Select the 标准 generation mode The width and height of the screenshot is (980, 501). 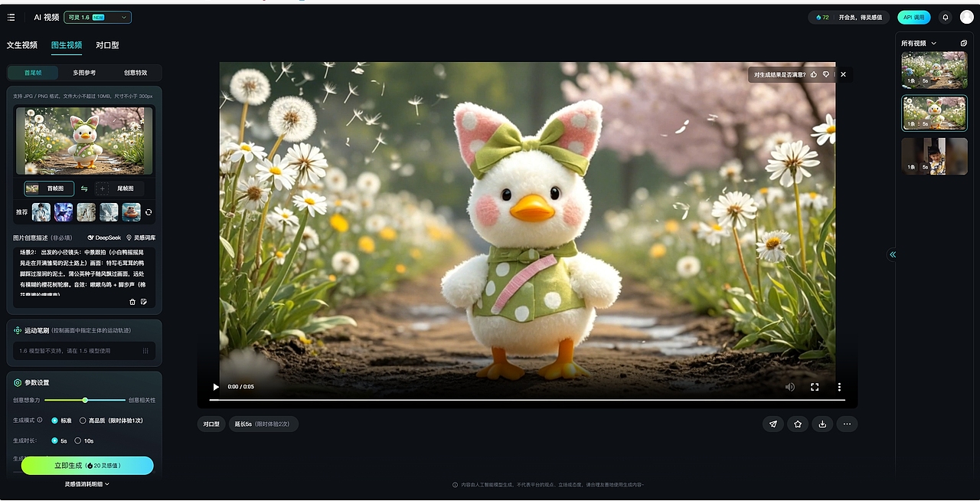pos(61,421)
